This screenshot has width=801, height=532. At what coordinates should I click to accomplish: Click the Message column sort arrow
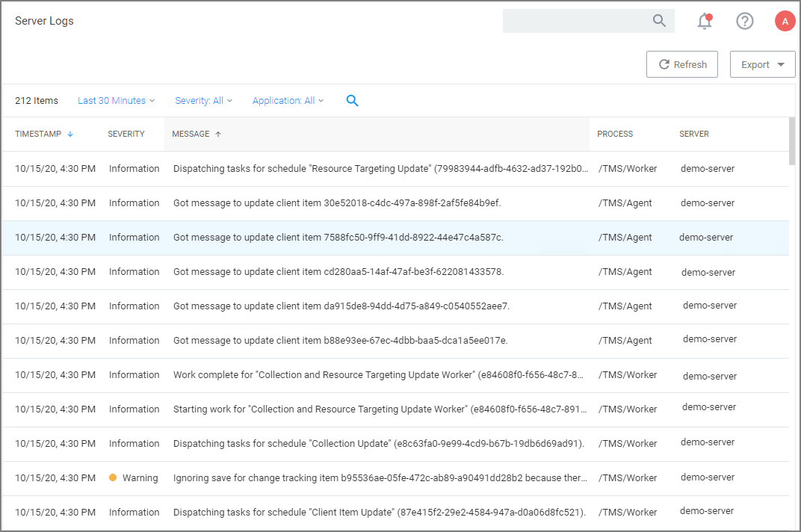point(218,134)
